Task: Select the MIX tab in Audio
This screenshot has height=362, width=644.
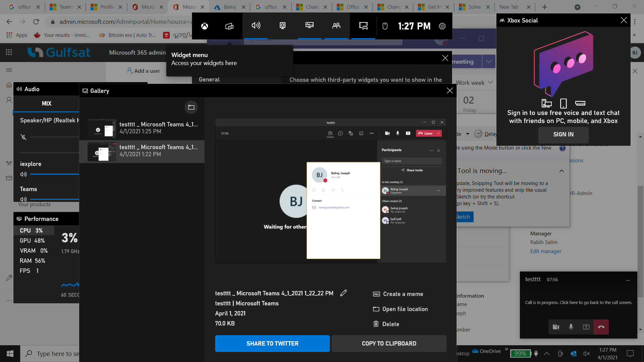Action: click(47, 104)
